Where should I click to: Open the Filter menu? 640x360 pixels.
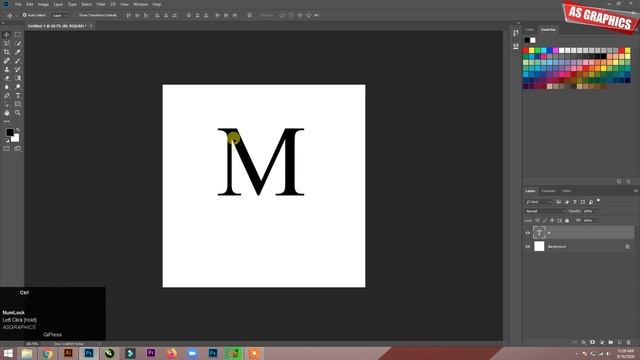click(x=101, y=4)
